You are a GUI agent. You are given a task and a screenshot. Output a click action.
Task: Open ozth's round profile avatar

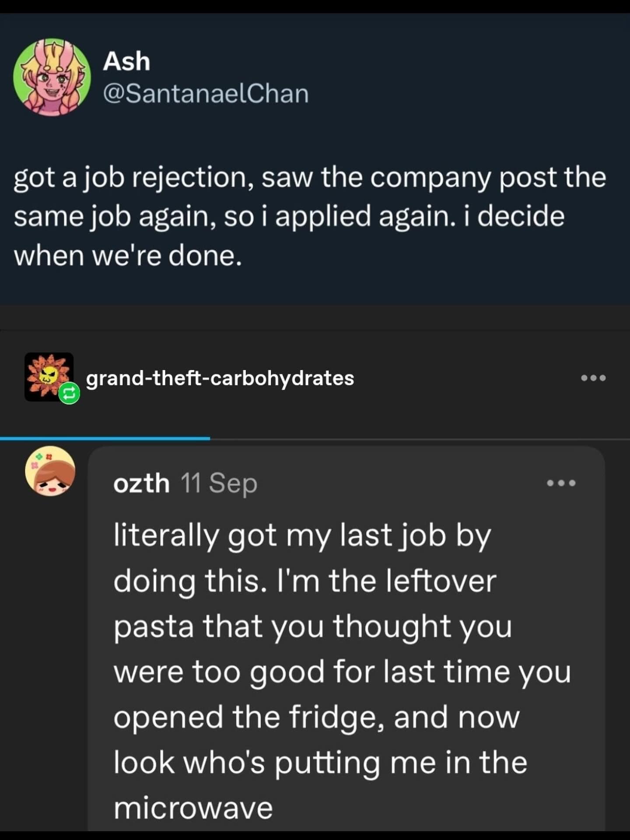[x=50, y=471]
